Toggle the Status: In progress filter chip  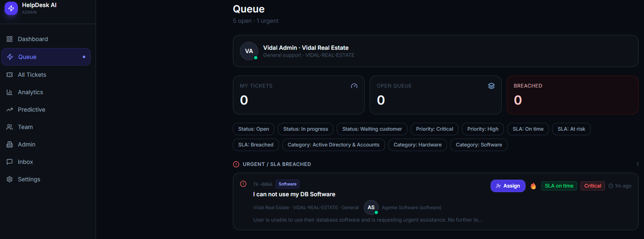(x=306, y=129)
